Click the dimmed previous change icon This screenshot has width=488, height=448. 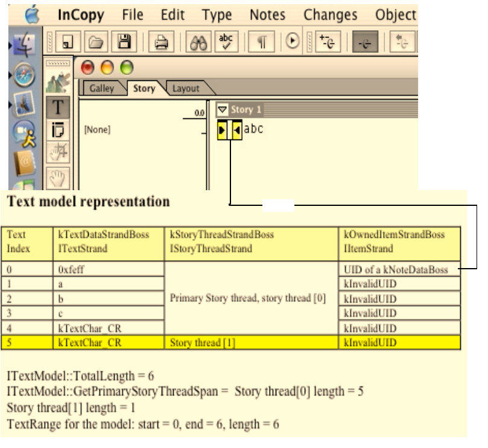coord(402,42)
